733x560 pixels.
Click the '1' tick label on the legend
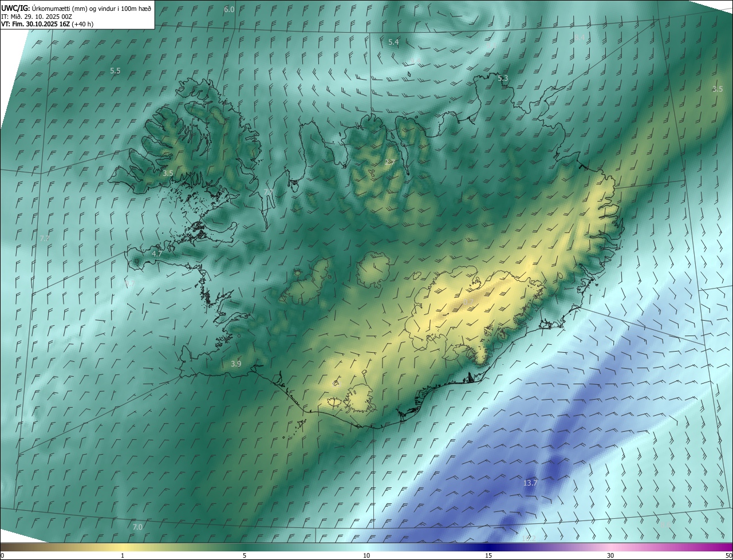[123, 555]
